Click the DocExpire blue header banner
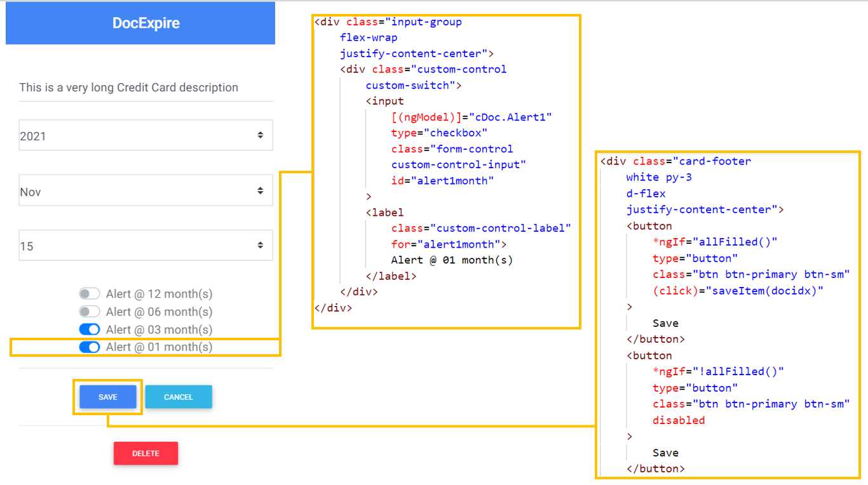Viewport: 868px width, 485px height. (x=140, y=22)
